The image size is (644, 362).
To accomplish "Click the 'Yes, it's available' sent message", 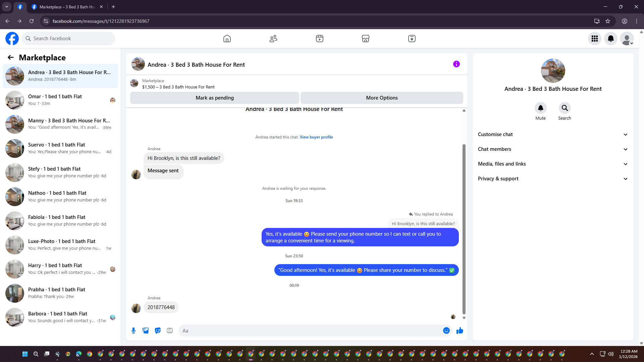I will tap(360, 237).
